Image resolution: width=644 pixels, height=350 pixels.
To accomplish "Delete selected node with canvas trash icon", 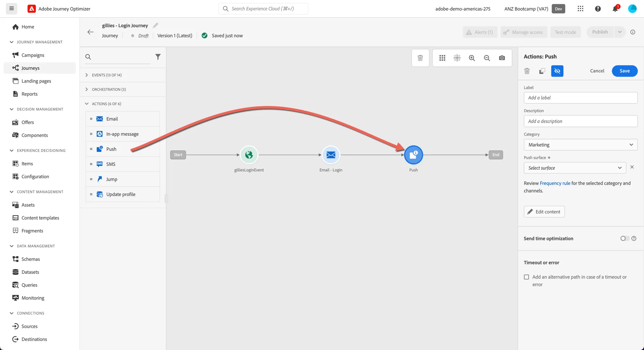I will [420, 58].
